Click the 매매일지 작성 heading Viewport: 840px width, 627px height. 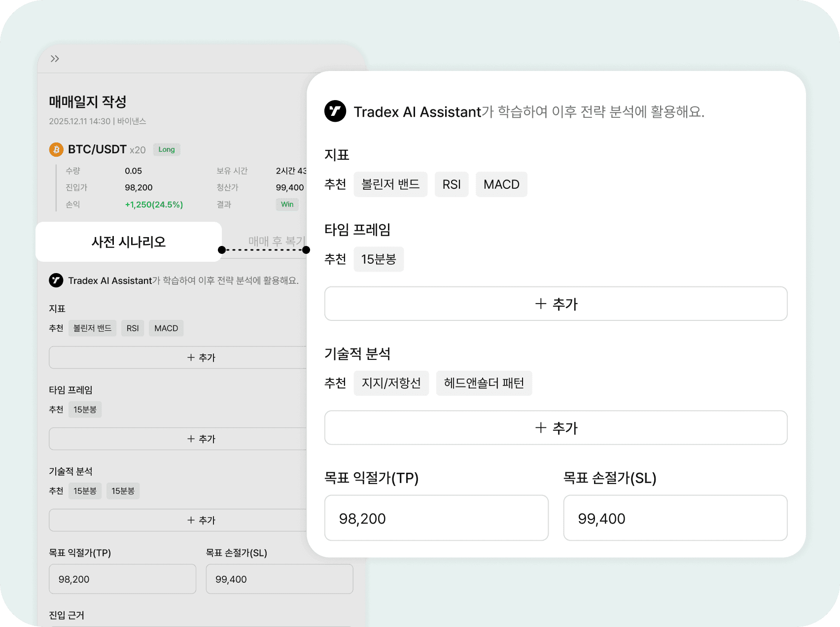[88, 102]
